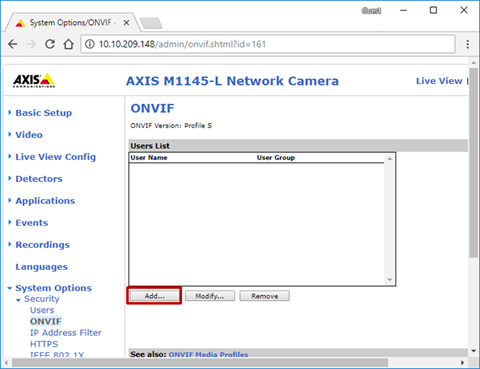Click the browser back arrow
The width and height of the screenshot is (480, 369).
coord(13,44)
